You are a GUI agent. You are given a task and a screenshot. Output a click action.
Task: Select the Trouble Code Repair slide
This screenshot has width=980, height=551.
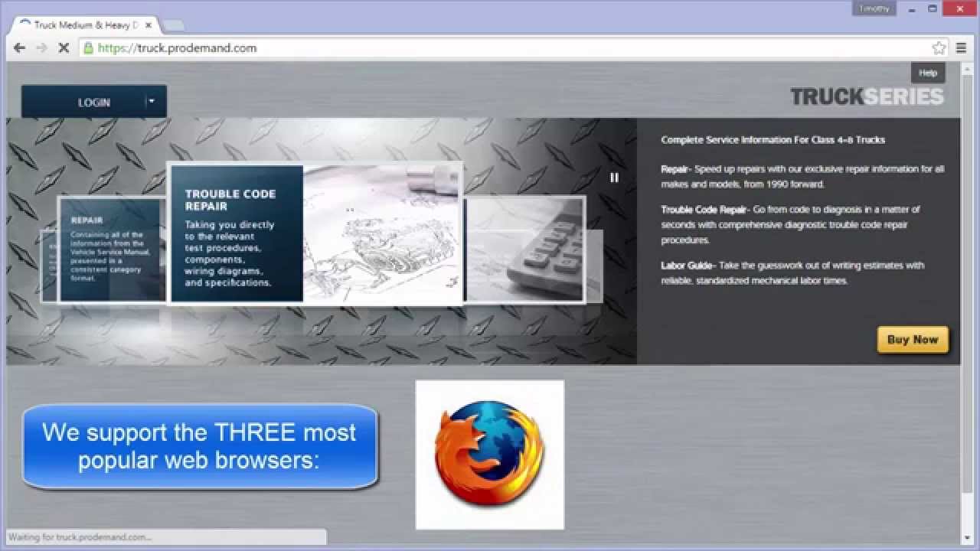pyautogui.click(x=315, y=233)
